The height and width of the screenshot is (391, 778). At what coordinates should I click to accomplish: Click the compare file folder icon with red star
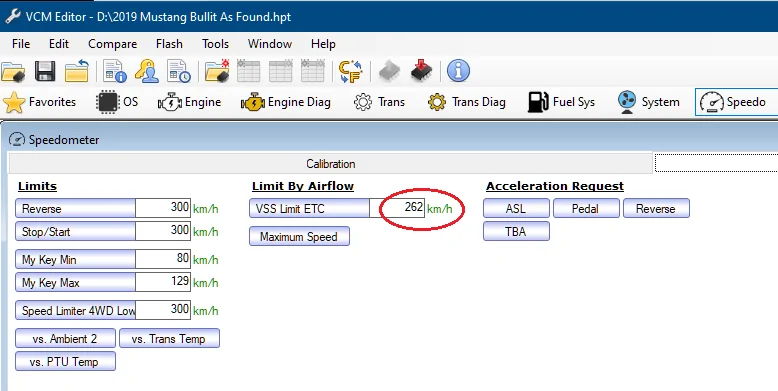point(217,71)
